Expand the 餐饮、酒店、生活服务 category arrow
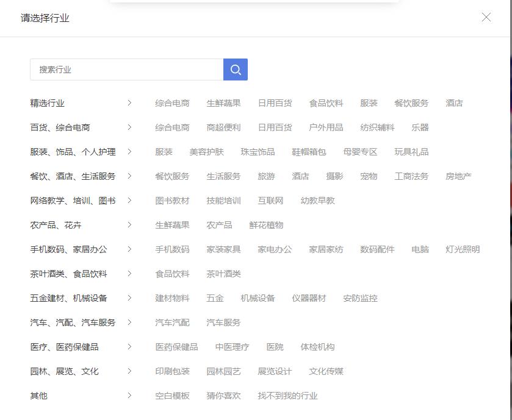512x420 pixels. click(x=129, y=176)
